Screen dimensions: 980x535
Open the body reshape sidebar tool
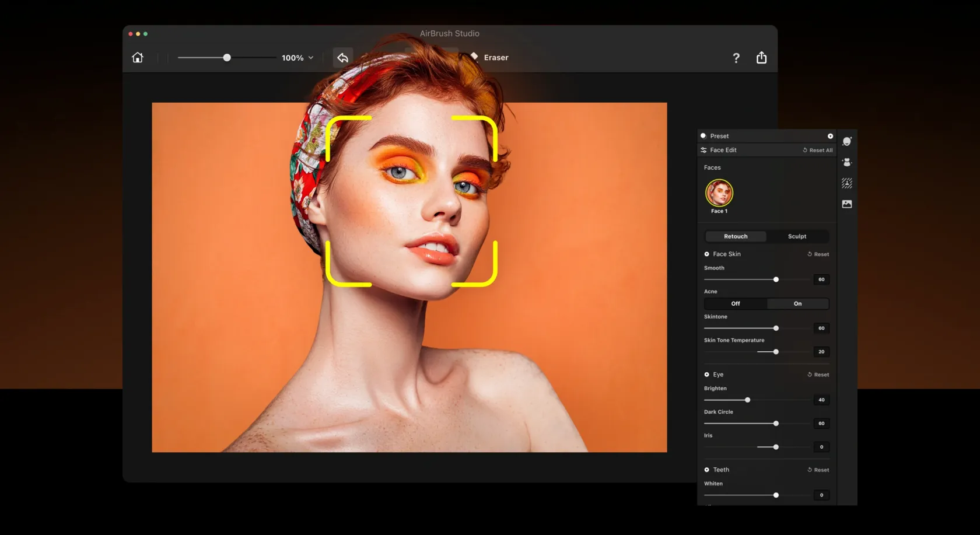tap(847, 162)
